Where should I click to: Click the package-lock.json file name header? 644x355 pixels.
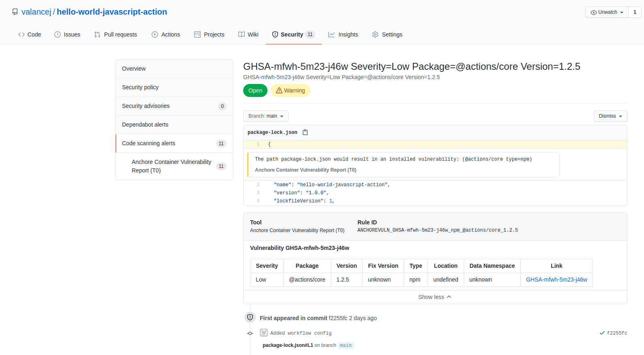272,132
